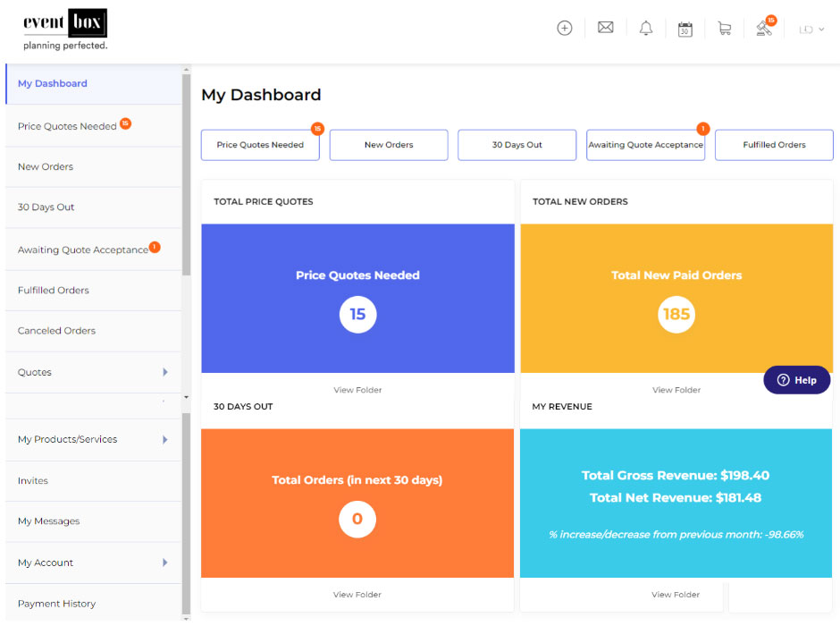The image size is (840, 626).
Task: Expand My Products/Services submenu
Action: [165, 439]
